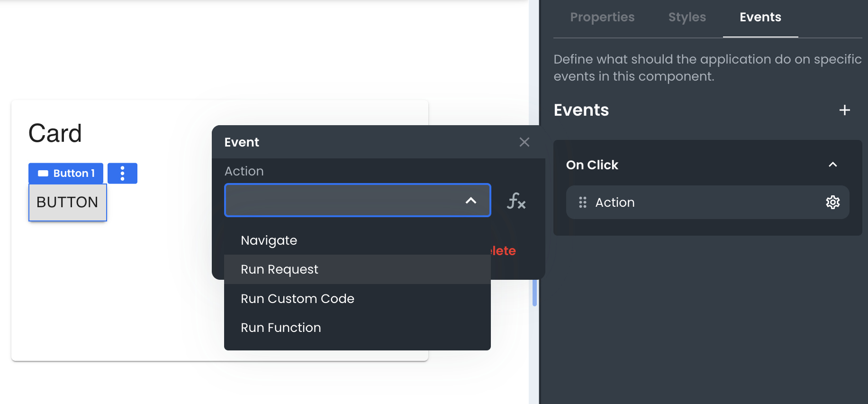Collapse the Action dropdown chevron
Image resolution: width=868 pixels, height=404 pixels.
point(470,201)
